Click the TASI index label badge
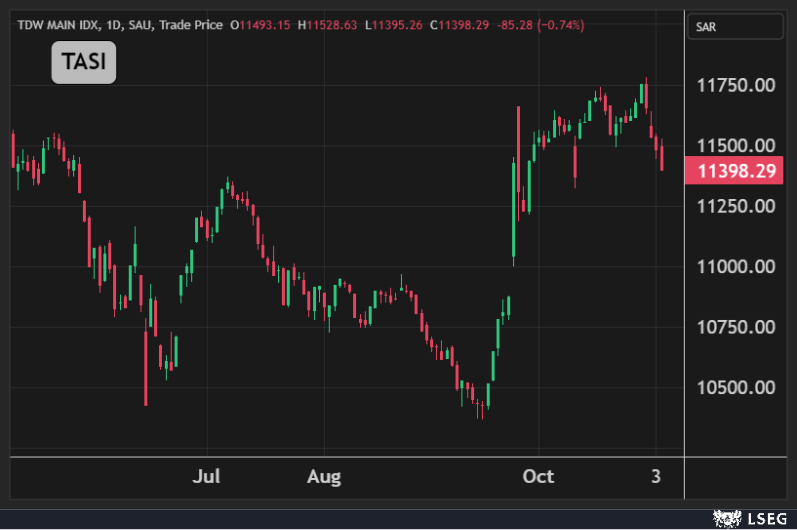797x530 pixels. pyautogui.click(x=84, y=63)
